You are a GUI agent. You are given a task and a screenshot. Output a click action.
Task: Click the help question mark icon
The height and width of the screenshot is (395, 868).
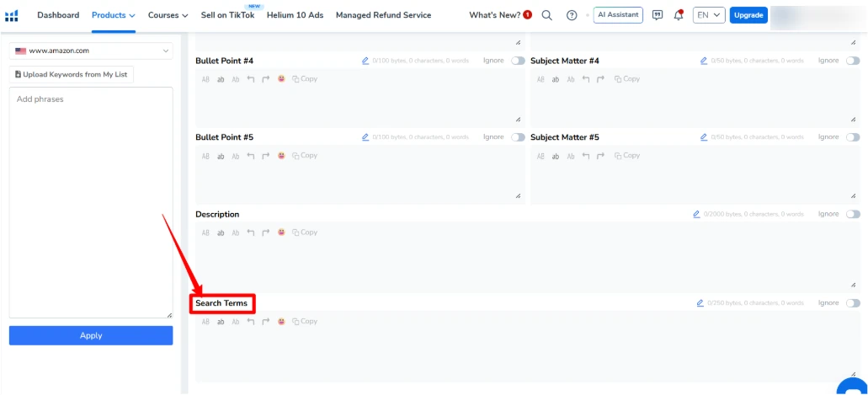(x=572, y=15)
